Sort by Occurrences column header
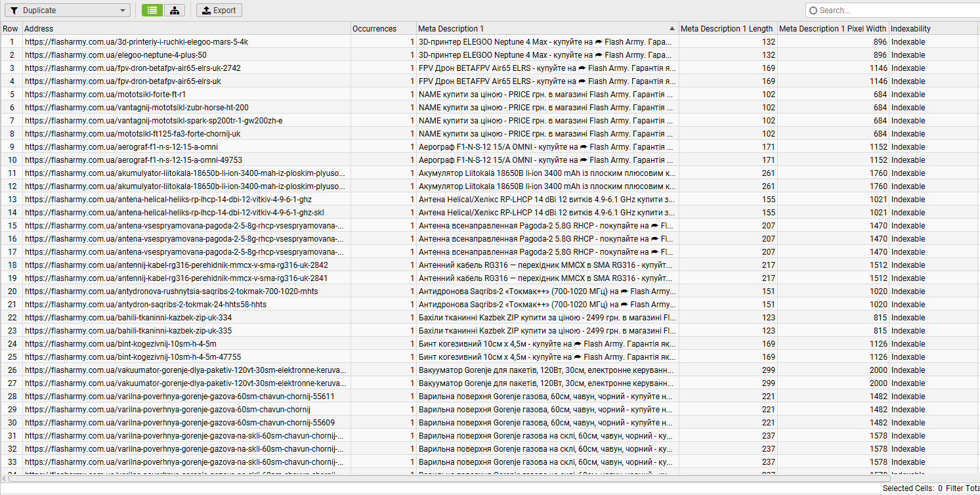This screenshot has width=980, height=495. point(383,29)
